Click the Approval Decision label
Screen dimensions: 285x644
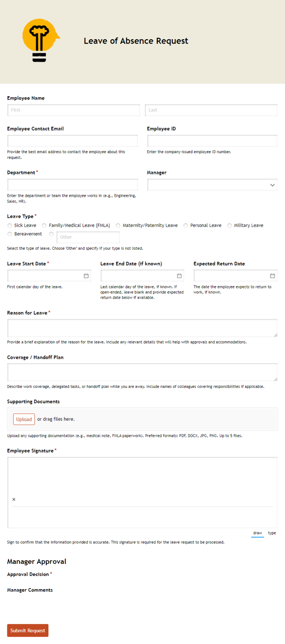28,574
